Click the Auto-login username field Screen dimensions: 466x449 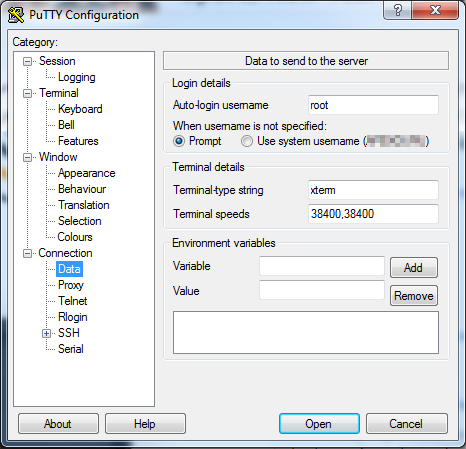373,105
